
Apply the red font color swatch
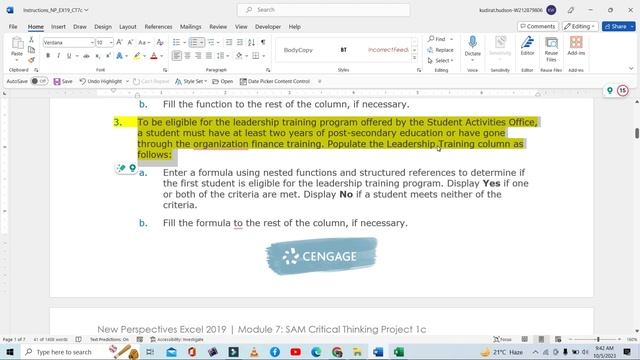click(x=154, y=56)
